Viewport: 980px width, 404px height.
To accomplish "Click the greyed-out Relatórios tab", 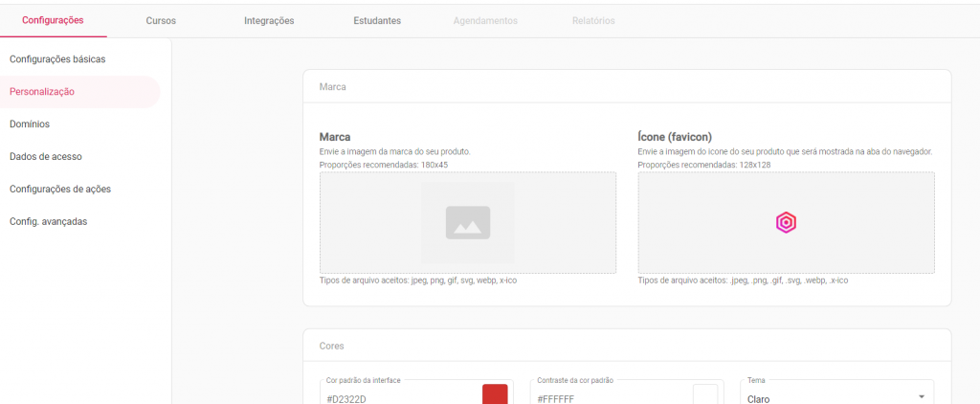I will pyautogui.click(x=593, y=20).
